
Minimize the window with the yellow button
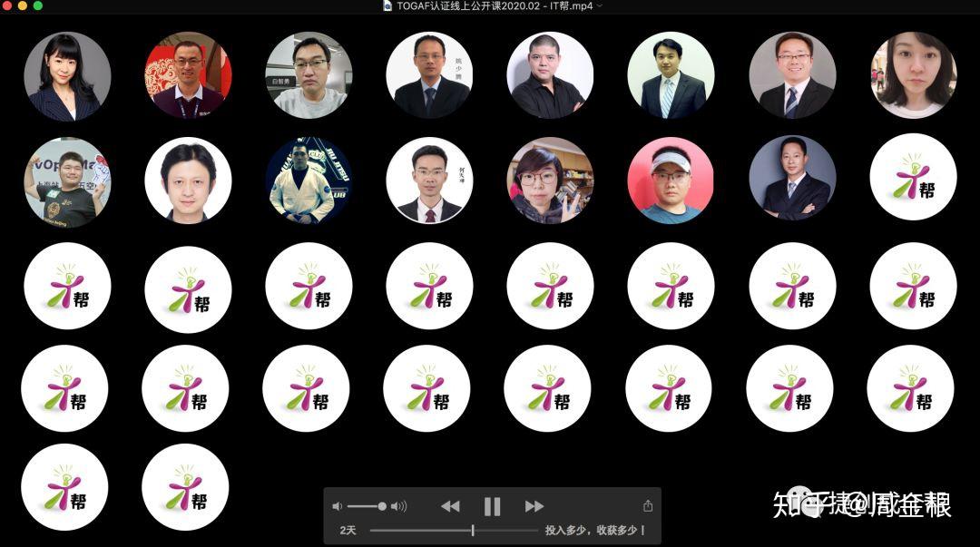(23, 5)
